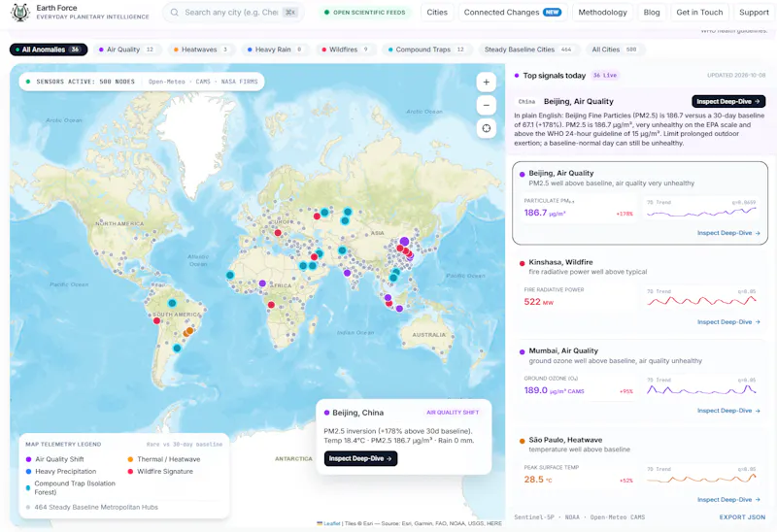Click the red marker in southern Europe
The height and width of the screenshot is (532, 777).
pos(278,233)
